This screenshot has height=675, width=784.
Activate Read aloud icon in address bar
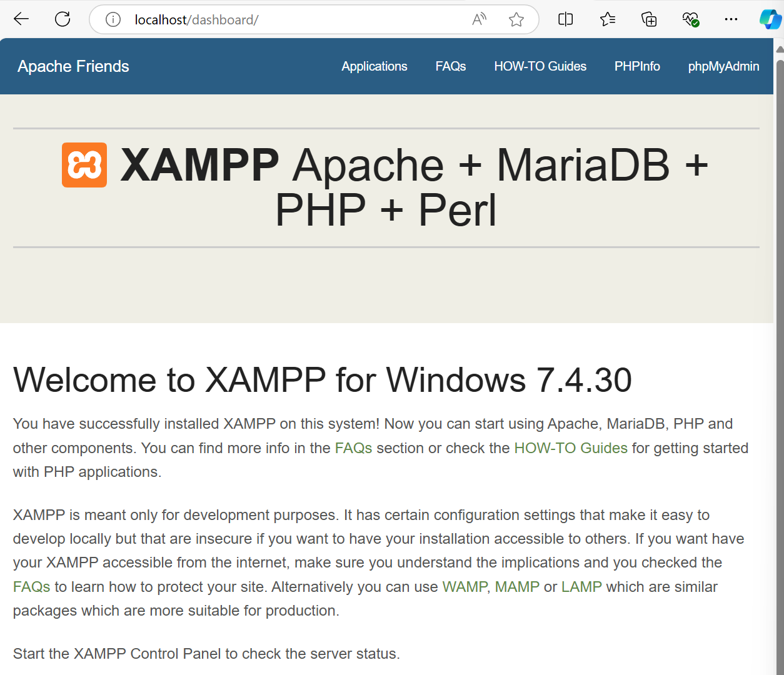coord(480,19)
